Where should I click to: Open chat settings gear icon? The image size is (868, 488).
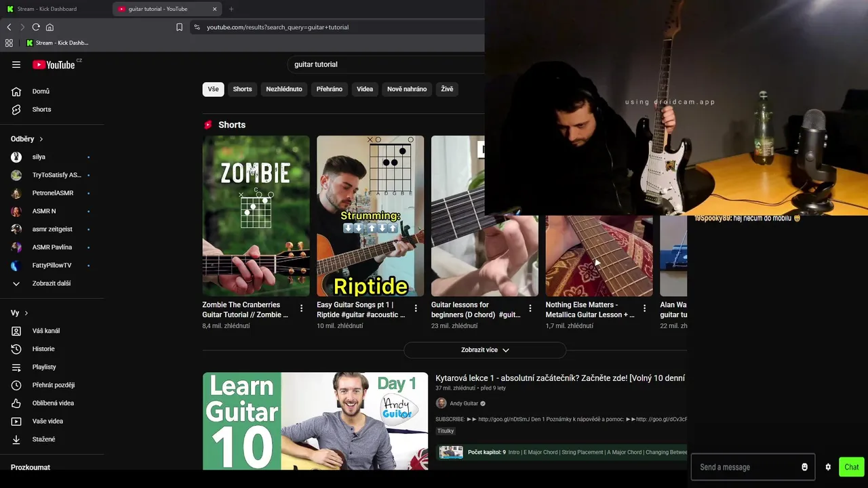point(828,467)
